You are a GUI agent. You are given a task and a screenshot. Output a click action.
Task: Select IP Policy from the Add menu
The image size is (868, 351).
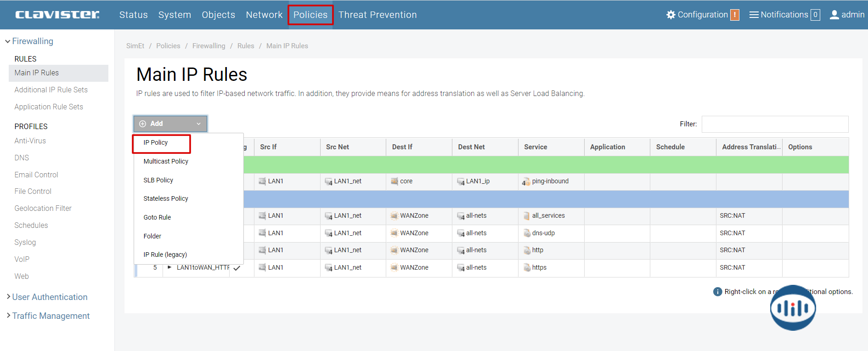[x=156, y=142]
